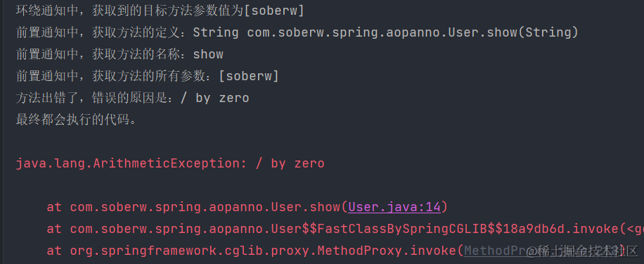644x264 pixels.
Task: Click the 方法出错了 error reason line
Action: (x=132, y=98)
